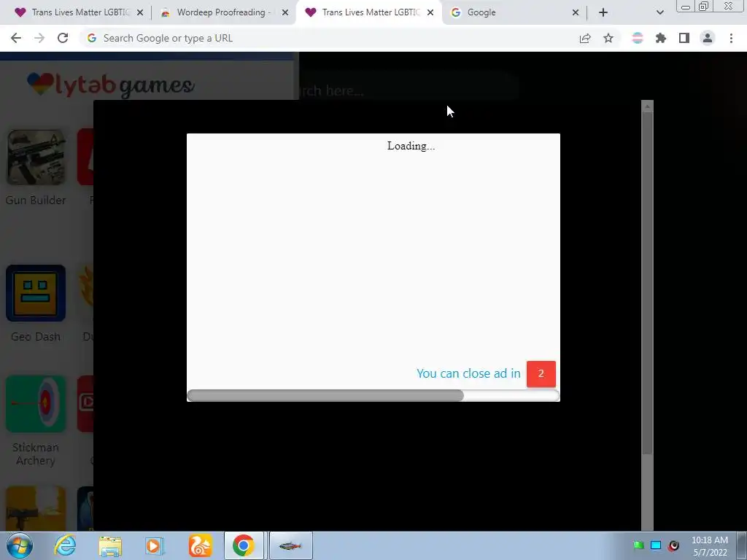
Task: Click the Geo Dash label
Action: tap(36, 337)
